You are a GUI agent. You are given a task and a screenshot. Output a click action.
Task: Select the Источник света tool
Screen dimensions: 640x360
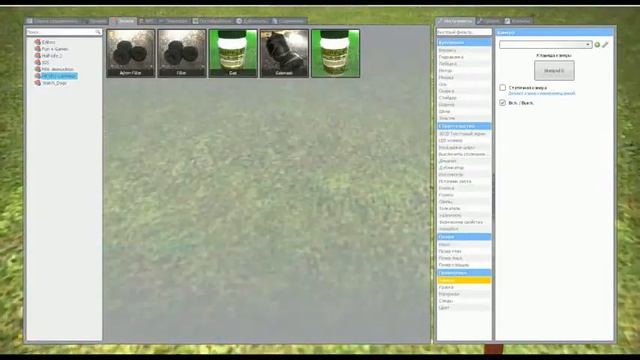click(464, 181)
